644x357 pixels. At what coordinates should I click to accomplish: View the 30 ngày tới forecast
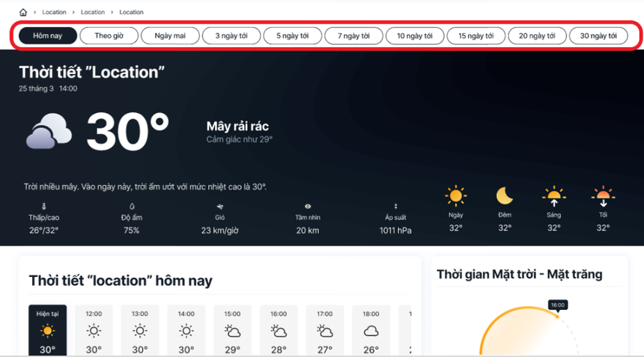coord(598,36)
